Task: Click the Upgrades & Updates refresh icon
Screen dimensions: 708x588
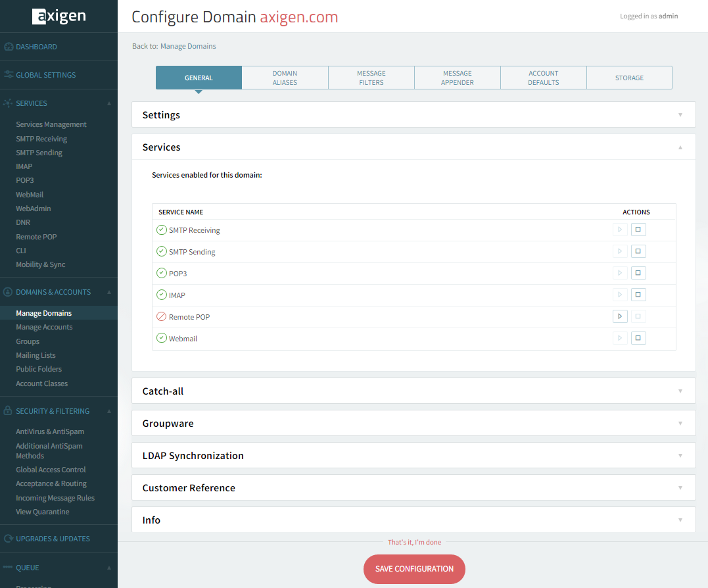Action: (8, 539)
